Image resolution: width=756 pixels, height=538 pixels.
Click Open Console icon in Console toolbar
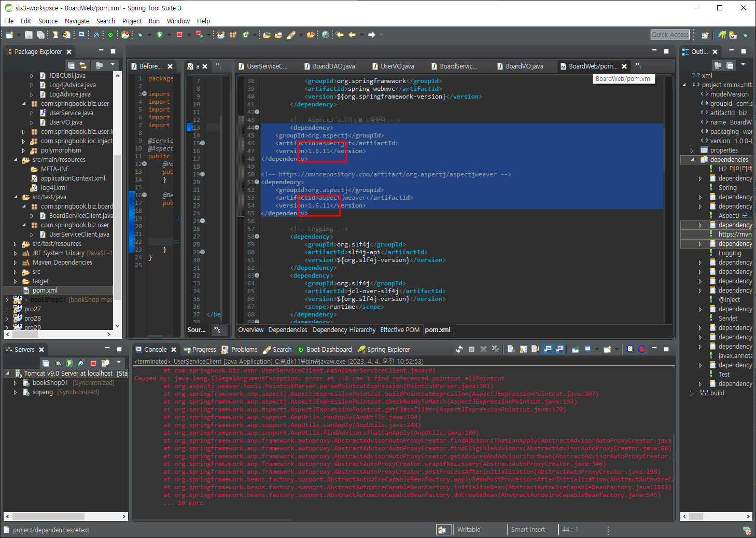(607, 349)
